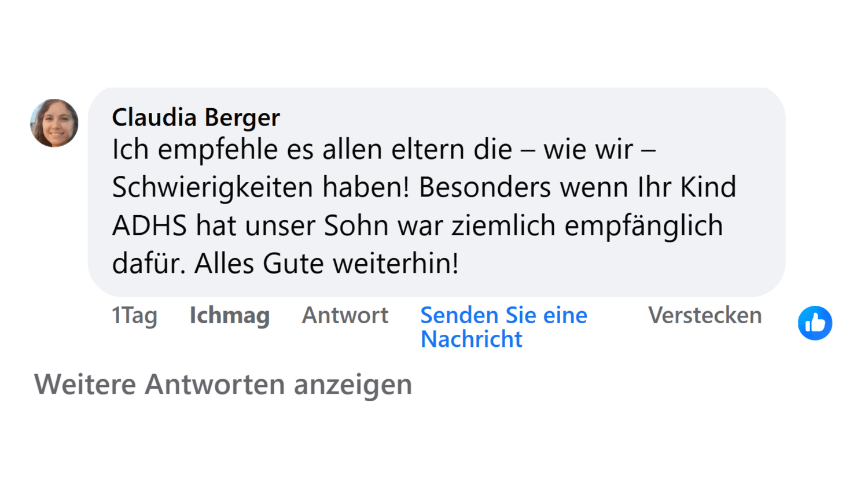Image resolution: width=868 pixels, height=488 pixels.
Task: Click the phrase Alles Gute weiterhin
Action: tap(326, 264)
